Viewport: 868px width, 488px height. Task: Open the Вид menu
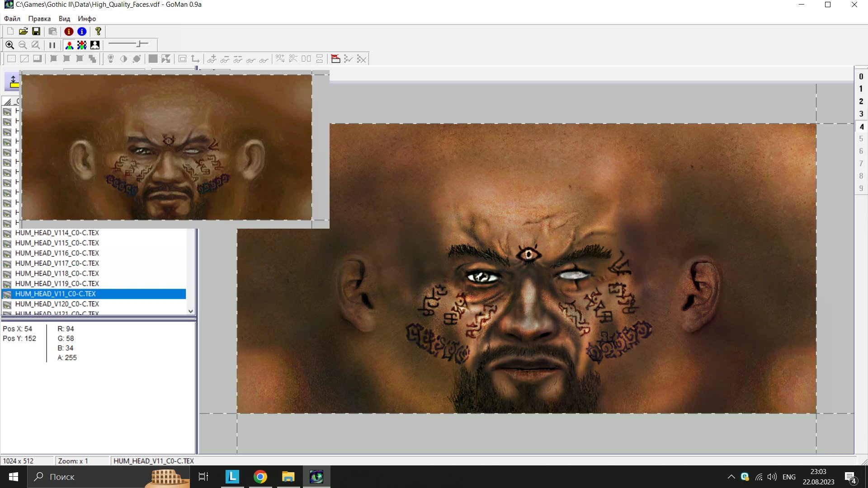64,19
